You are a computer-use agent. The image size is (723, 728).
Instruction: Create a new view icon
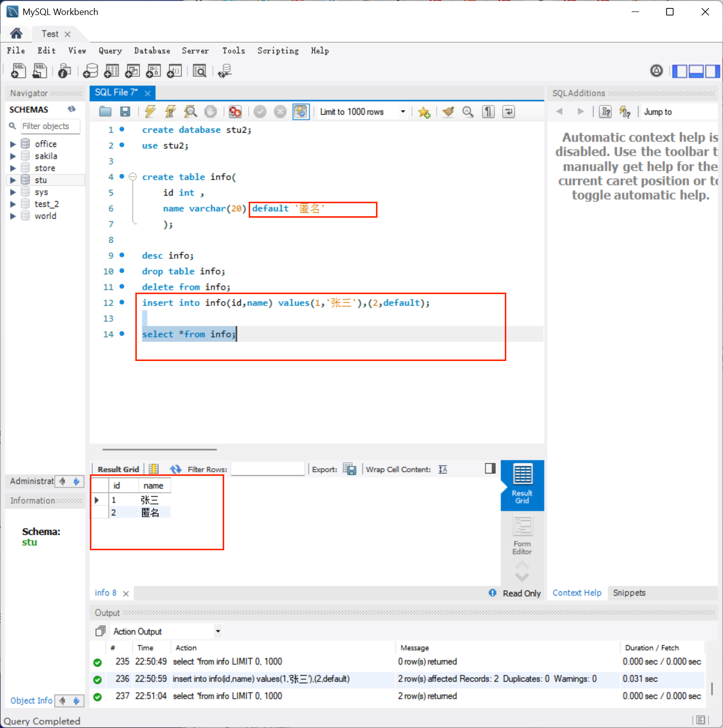tap(132, 71)
